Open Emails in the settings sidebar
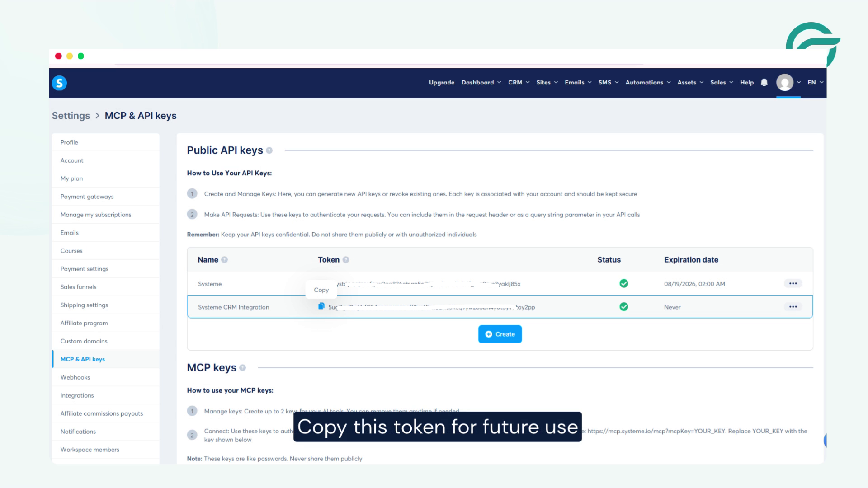Screen dimensions: 868x488 (x=106, y=233)
